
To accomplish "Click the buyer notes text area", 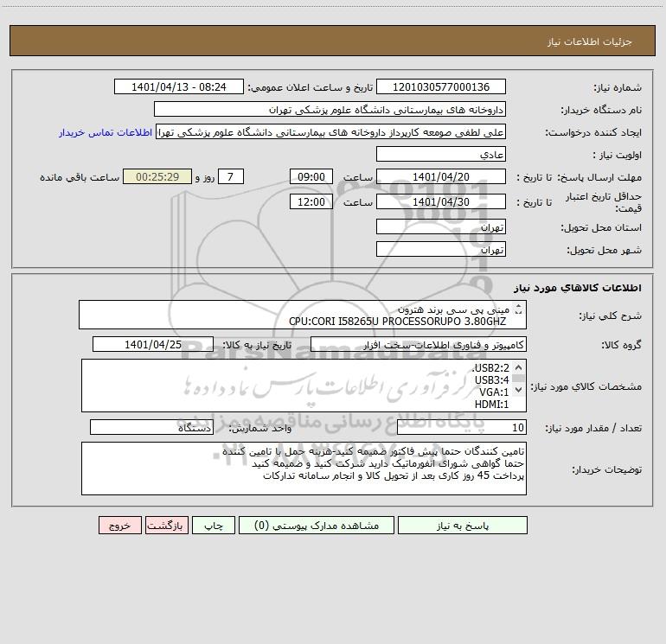I will point(304,469).
